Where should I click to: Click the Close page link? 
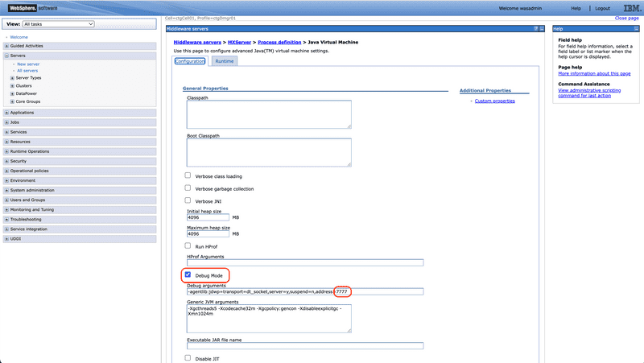click(627, 18)
